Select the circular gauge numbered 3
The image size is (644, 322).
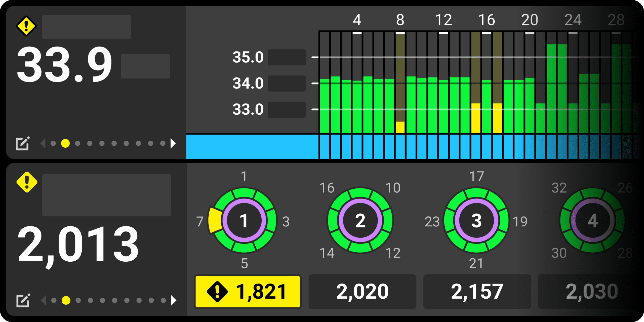point(476,221)
